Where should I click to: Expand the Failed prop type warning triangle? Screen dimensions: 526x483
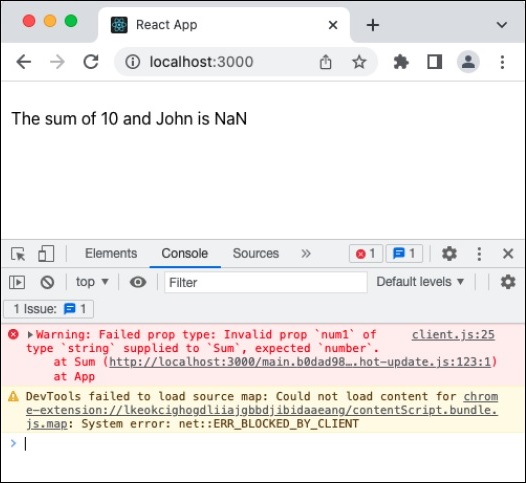30,334
